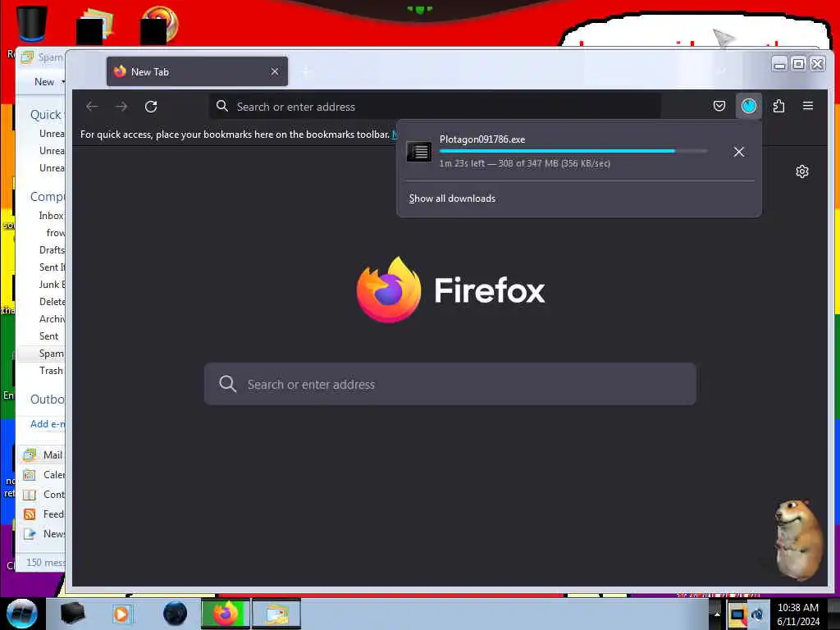The height and width of the screenshot is (630, 840).
Task: Click the system tray volume icon
Action: click(757, 614)
